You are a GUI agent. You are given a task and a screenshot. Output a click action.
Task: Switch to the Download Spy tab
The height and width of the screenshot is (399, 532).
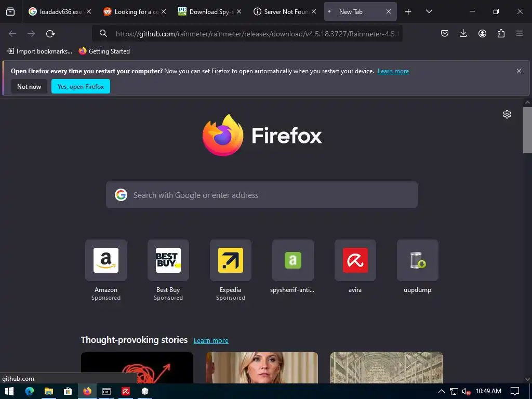pyautogui.click(x=210, y=11)
